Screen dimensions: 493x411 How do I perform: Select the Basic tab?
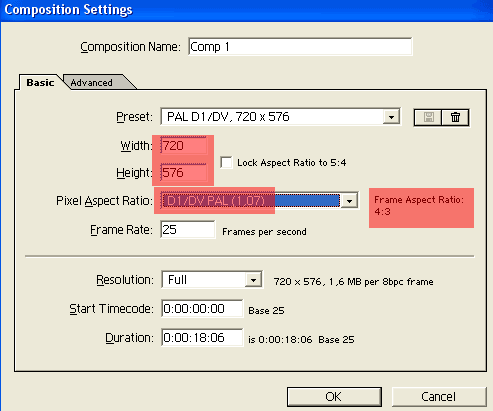pyautogui.click(x=40, y=82)
